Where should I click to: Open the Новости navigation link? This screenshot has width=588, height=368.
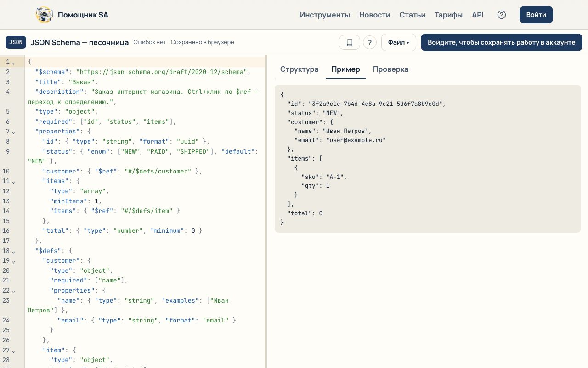tap(375, 15)
